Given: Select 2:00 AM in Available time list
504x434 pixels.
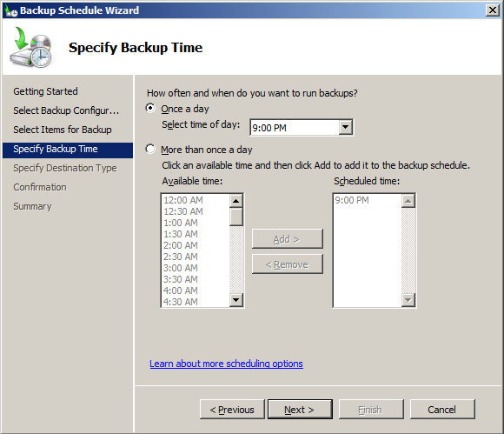Looking at the screenshot, I should pos(181,245).
